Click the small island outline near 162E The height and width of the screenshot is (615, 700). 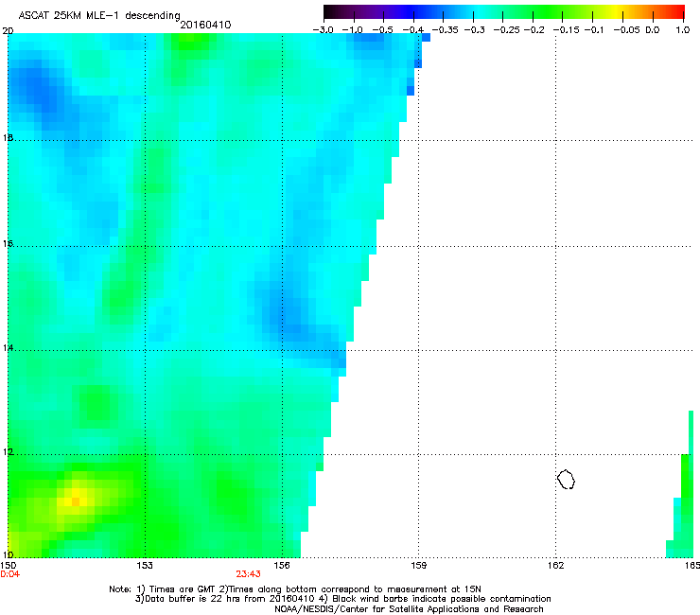(566, 479)
